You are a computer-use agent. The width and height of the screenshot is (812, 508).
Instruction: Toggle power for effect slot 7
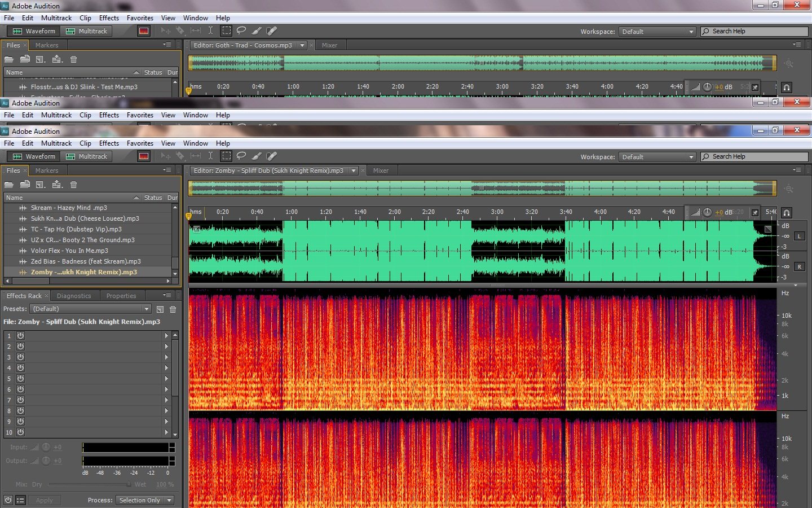coord(20,400)
